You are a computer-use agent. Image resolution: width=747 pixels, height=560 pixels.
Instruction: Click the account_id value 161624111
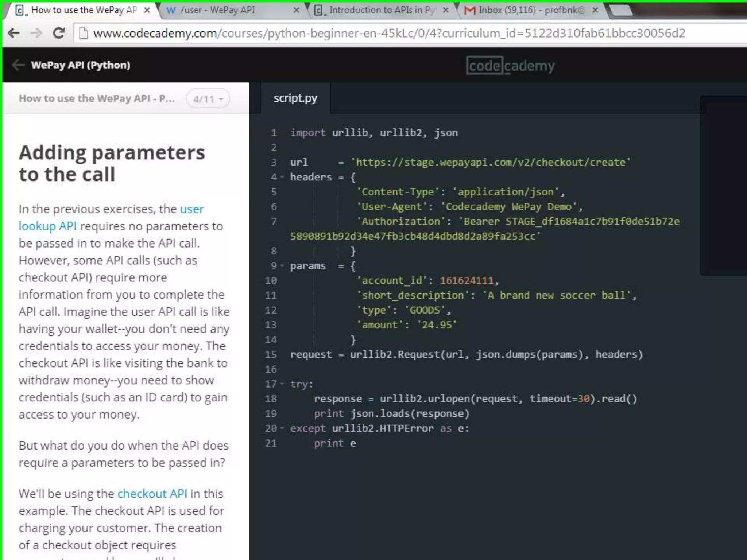coord(467,280)
